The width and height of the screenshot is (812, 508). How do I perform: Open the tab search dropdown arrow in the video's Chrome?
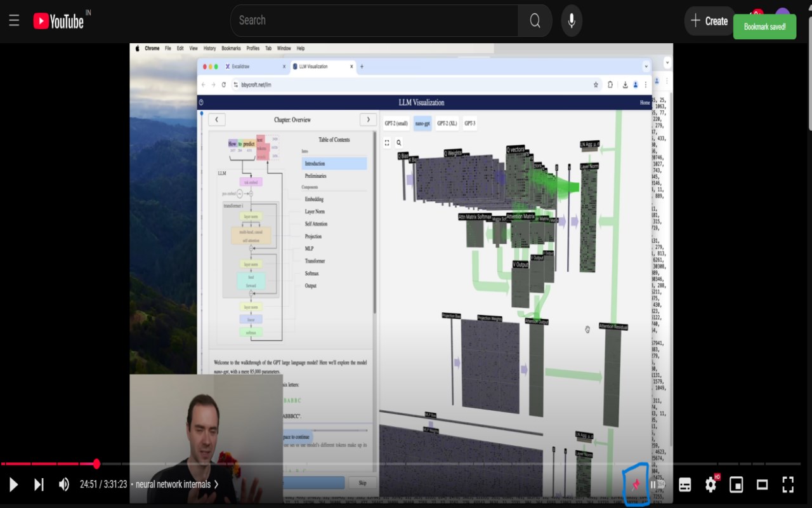(646, 67)
